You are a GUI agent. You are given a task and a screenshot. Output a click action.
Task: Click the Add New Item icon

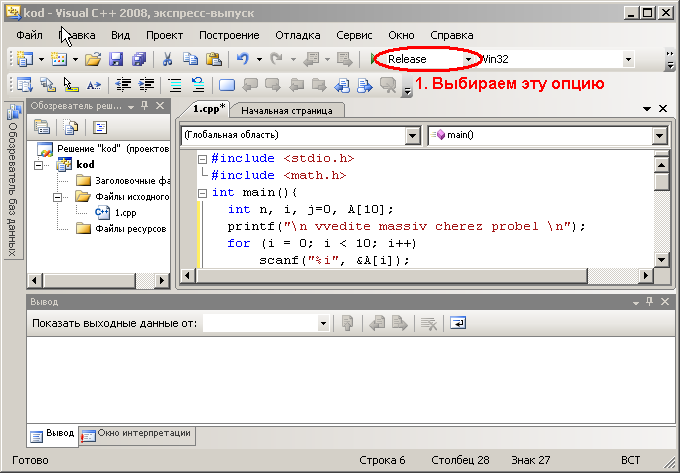click(x=59, y=59)
